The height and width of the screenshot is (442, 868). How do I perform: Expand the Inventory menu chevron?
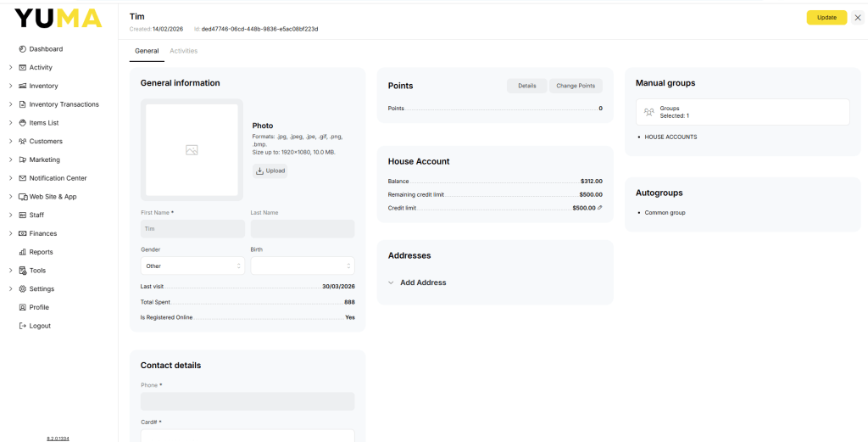10,86
